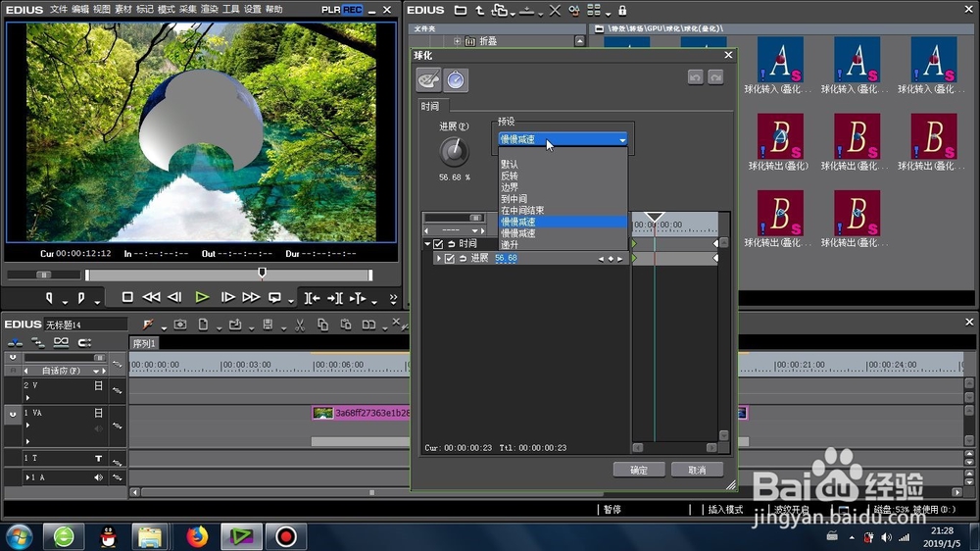Click the 取消 button
Screen dimensions: 980x551
pos(697,470)
